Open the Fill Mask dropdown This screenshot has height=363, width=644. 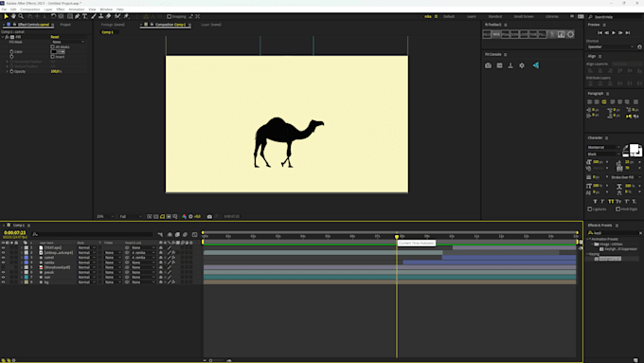point(68,42)
